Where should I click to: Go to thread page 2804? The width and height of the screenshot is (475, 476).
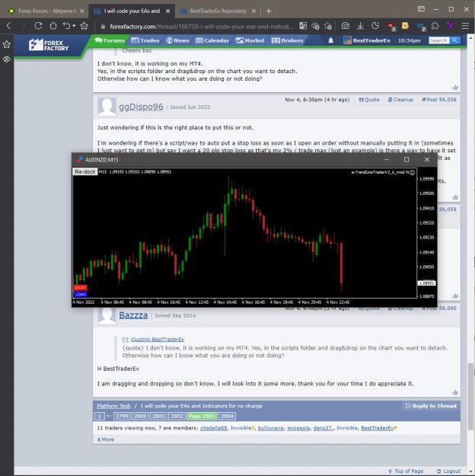227,416
